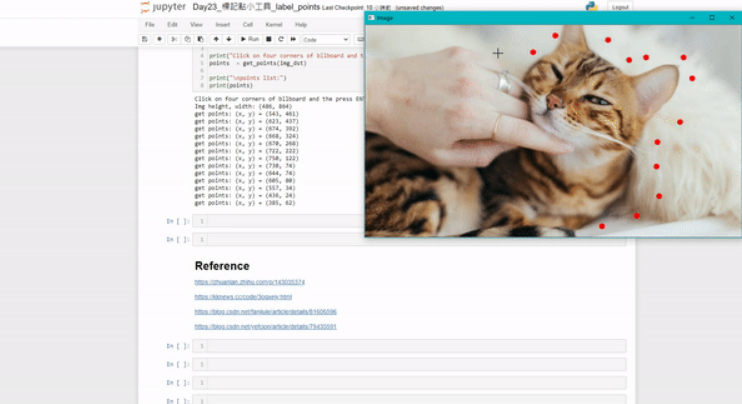
Task: Restart and run all with the fast-forward icon
Action: (x=293, y=39)
